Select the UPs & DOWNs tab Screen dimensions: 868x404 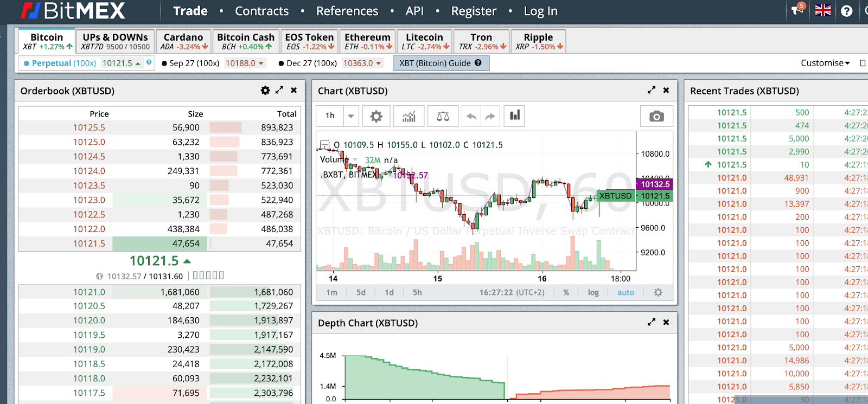click(x=115, y=41)
